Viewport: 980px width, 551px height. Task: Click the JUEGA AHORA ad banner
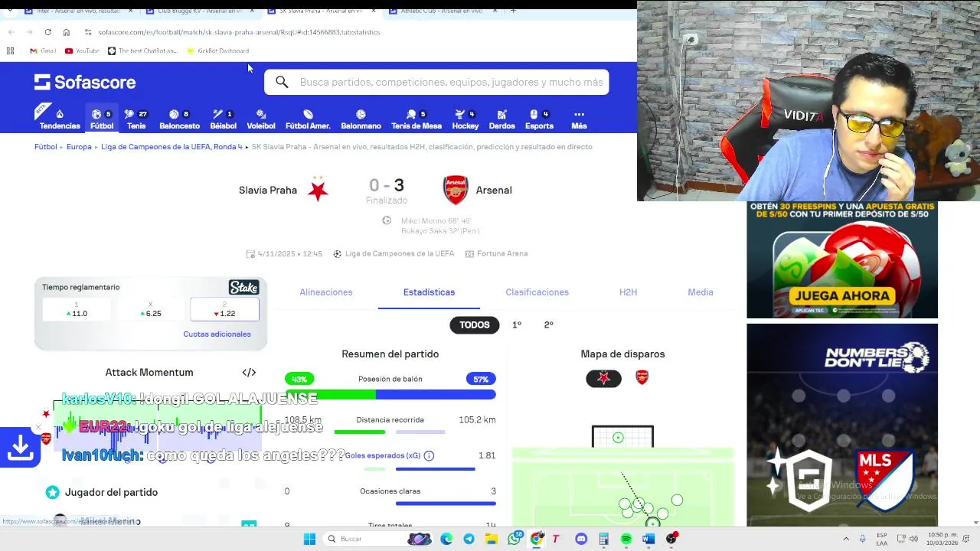click(842, 260)
